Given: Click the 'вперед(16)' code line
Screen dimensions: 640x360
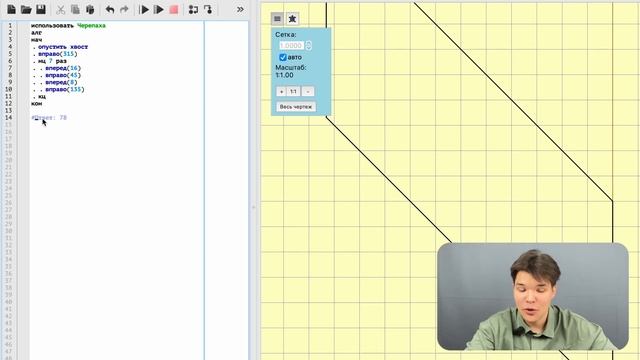Looking at the screenshot, I should (x=63, y=68).
